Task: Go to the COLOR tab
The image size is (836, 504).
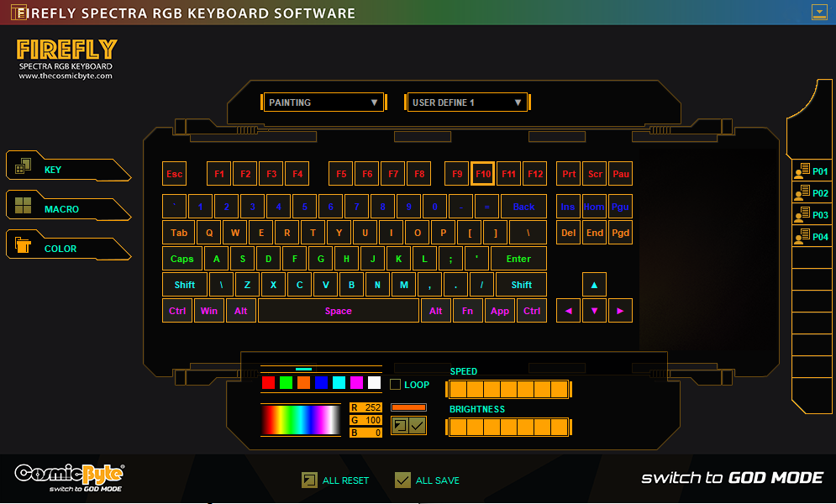Action: point(67,249)
